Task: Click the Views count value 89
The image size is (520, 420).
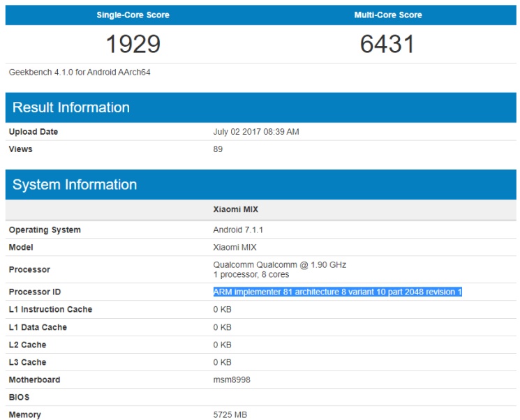Action: point(218,149)
